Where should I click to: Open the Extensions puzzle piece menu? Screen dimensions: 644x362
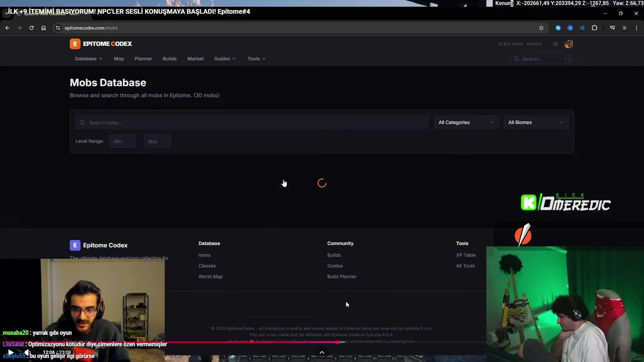[595, 28]
